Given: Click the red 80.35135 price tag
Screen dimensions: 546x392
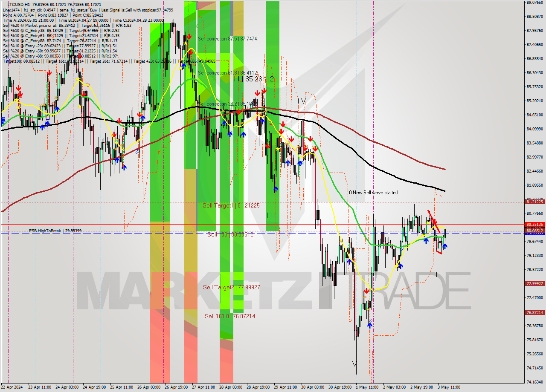Looking at the screenshot, I should pos(534,225).
